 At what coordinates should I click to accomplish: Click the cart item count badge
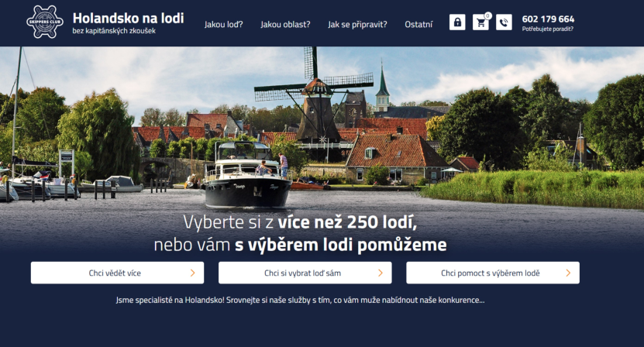(487, 15)
